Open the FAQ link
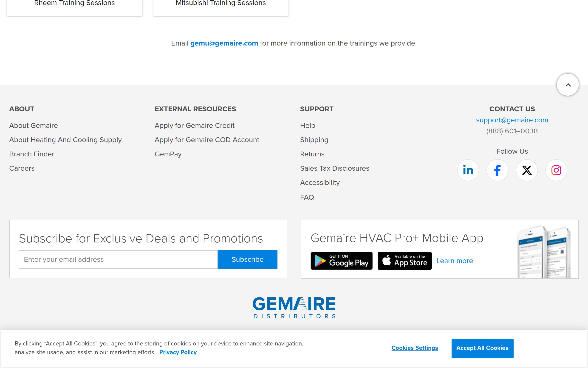The height and width of the screenshot is (368, 588). [x=307, y=197]
